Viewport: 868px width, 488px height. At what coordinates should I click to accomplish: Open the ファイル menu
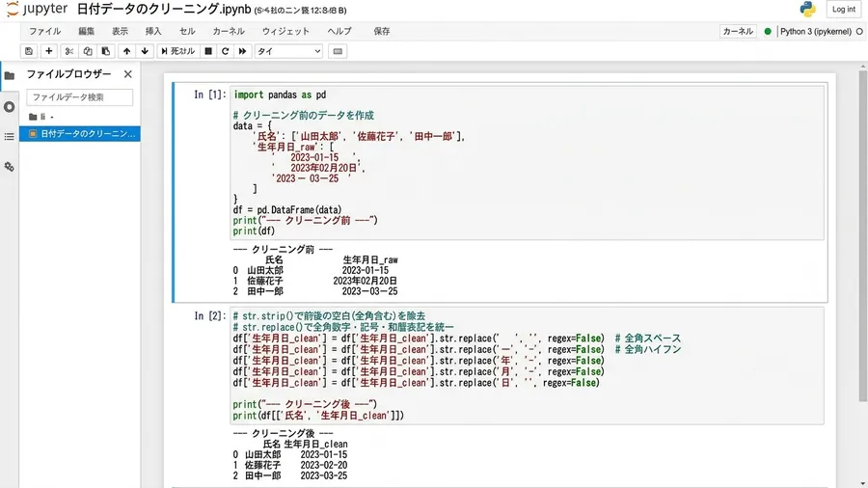(x=44, y=31)
